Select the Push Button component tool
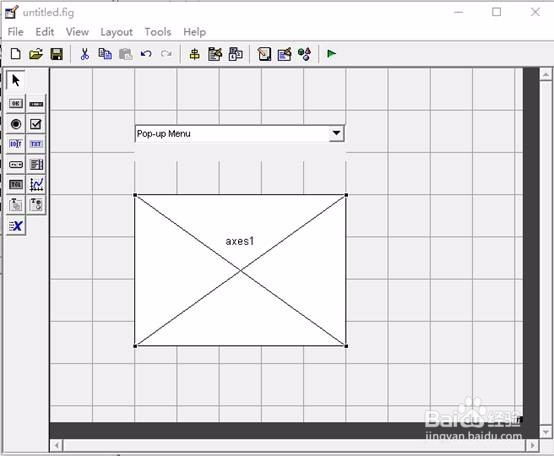This screenshot has height=456, width=554. click(x=16, y=103)
